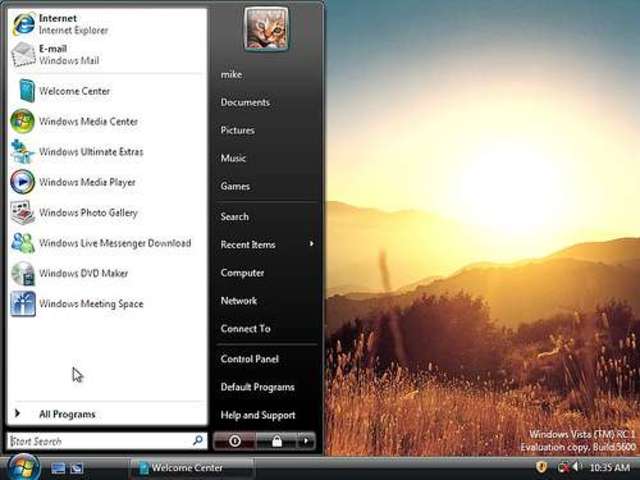Open the mike user folder

[x=231, y=74]
